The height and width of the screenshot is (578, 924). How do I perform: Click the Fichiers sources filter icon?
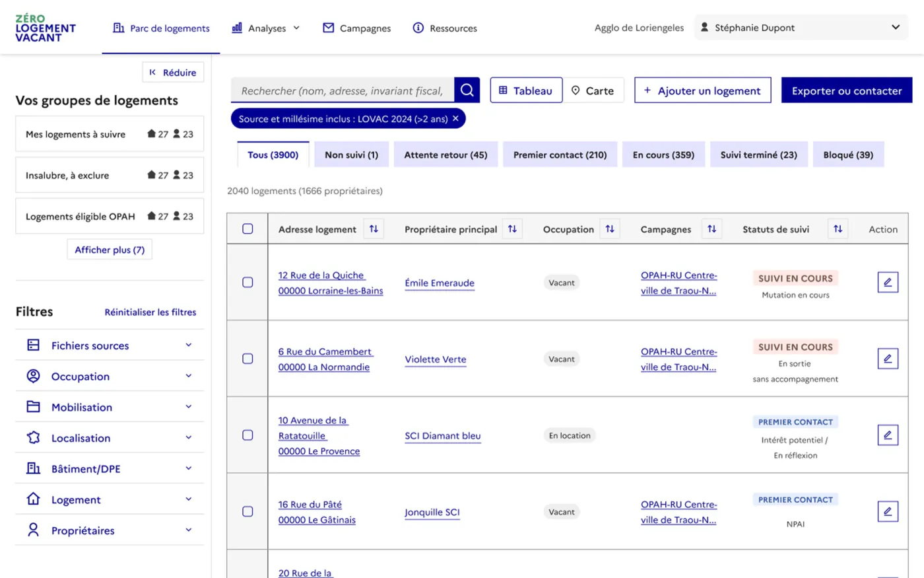tap(33, 345)
